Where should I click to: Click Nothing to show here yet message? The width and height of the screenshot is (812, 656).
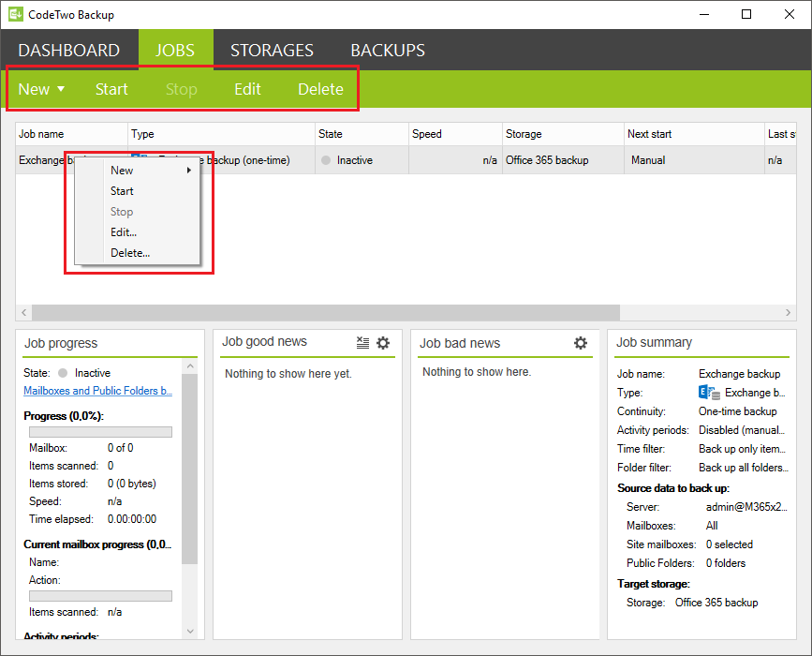pyautogui.click(x=288, y=374)
